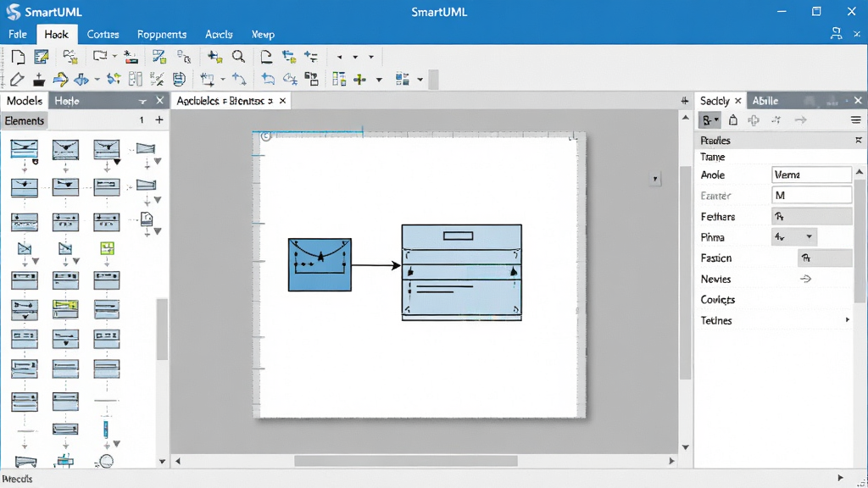Screen dimensions: 868x488
Task: Switch to the Models tab
Action: pyautogui.click(x=25, y=101)
